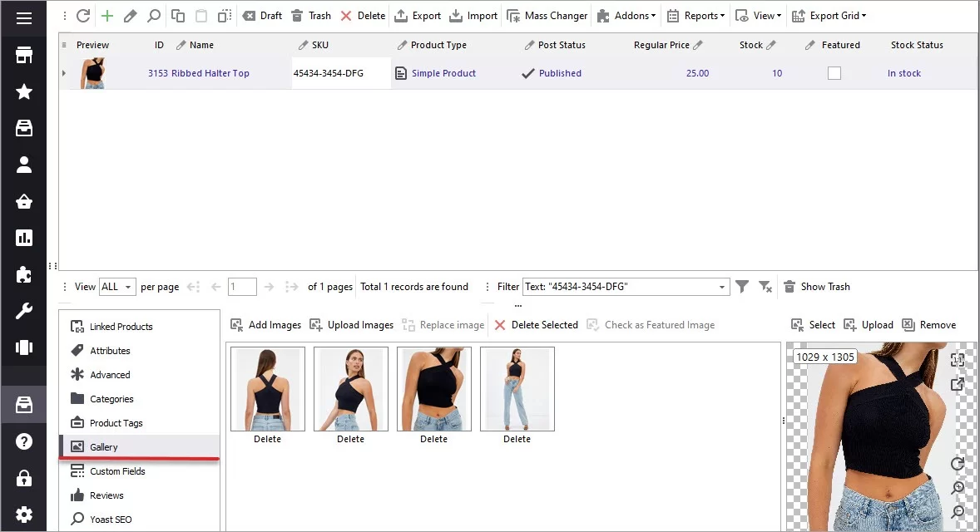Select the second gallery thumbnail
This screenshot has height=532, width=980.
[x=350, y=388]
